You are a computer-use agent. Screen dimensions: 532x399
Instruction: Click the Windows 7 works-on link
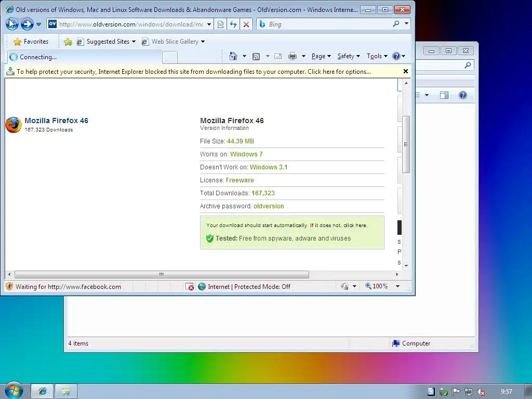click(246, 154)
